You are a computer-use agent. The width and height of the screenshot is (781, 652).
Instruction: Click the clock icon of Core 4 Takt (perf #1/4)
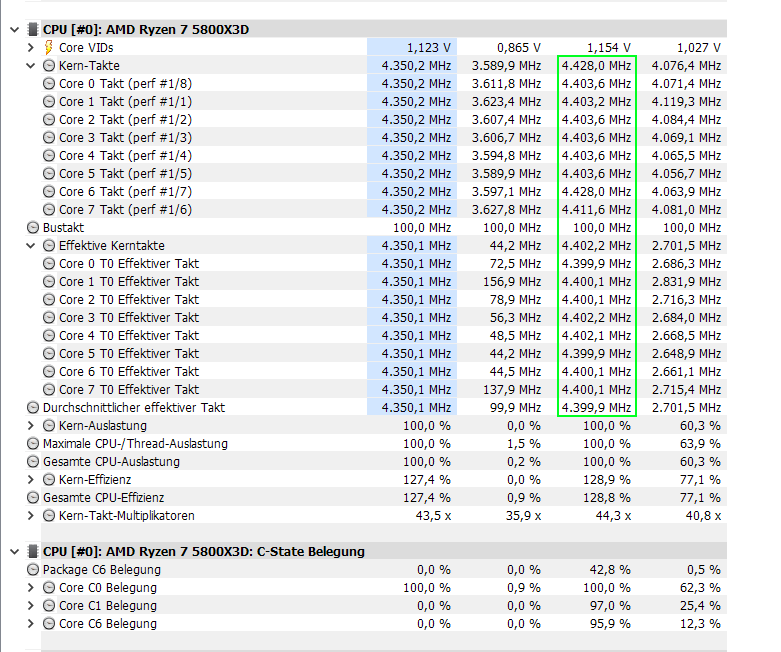pos(49,155)
